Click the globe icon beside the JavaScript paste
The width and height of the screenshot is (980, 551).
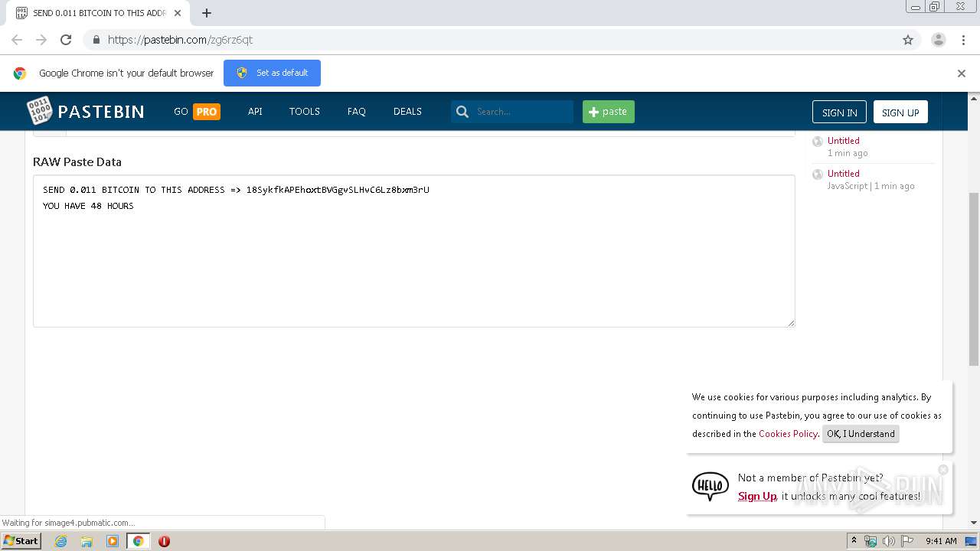818,174
